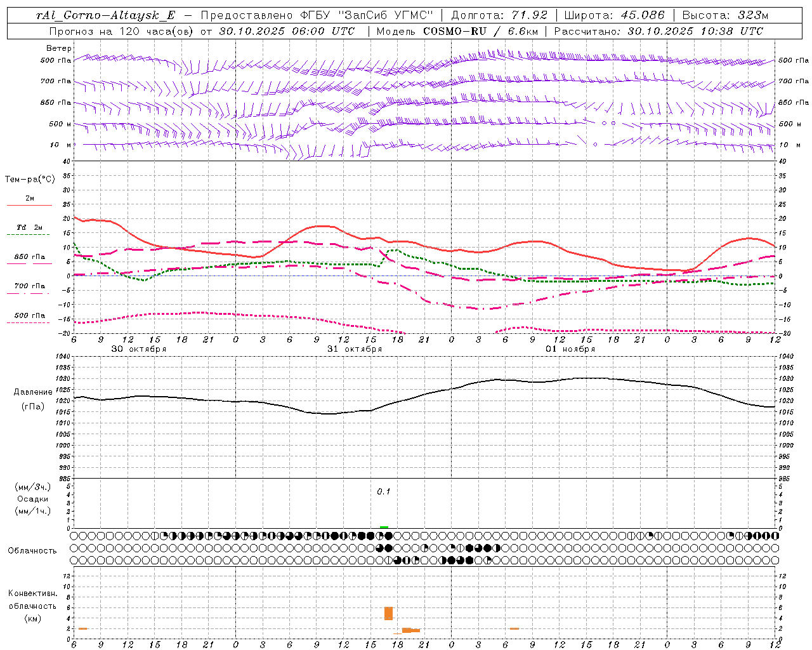The height and width of the screenshot is (650, 812).
Task: Click the 0.1 precipitation value
Action: 384,491
